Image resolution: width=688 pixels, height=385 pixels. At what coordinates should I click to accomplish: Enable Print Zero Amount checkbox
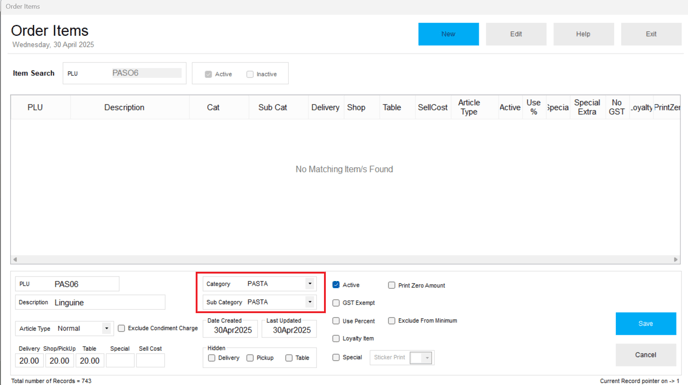[x=391, y=285]
